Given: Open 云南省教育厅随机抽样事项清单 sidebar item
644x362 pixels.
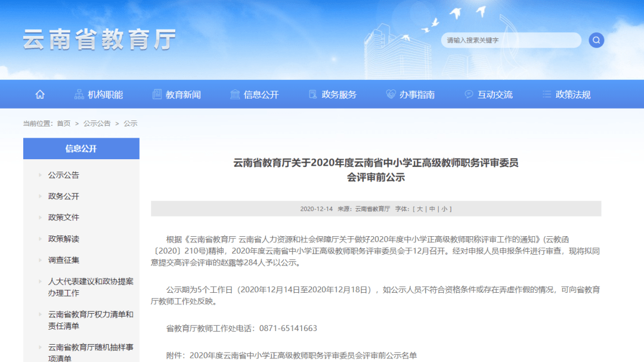Looking at the screenshot, I should point(91,352).
